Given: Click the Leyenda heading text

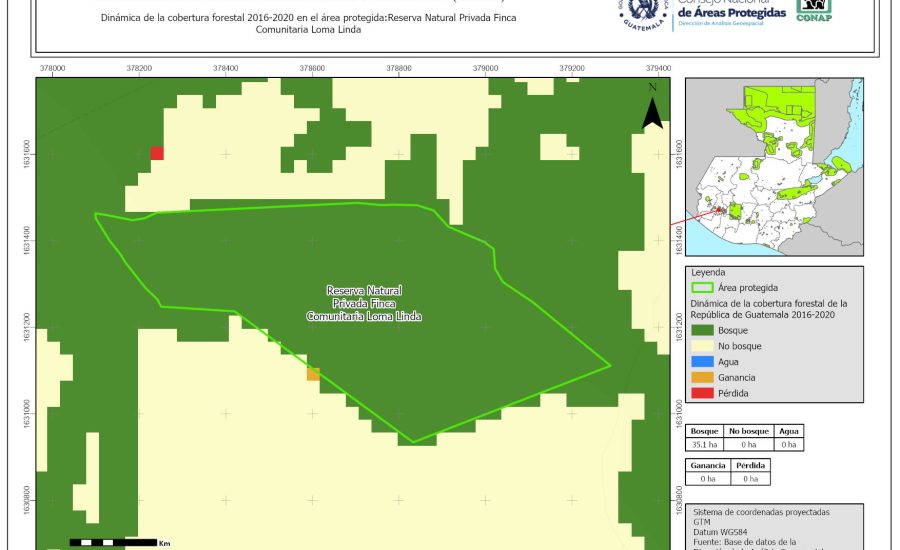Looking at the screenshot, I should click(x=708, y=272).
